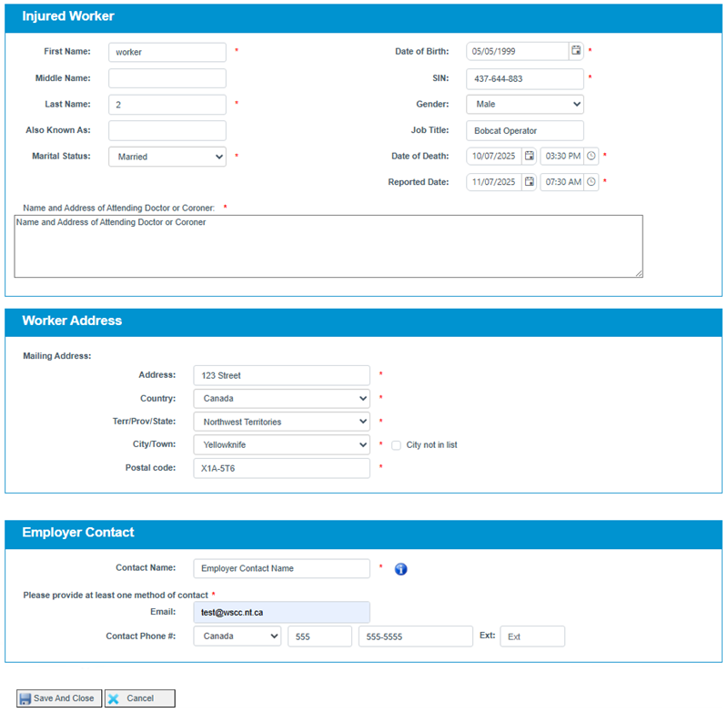Click the City not in list label

tap(431, 445)
